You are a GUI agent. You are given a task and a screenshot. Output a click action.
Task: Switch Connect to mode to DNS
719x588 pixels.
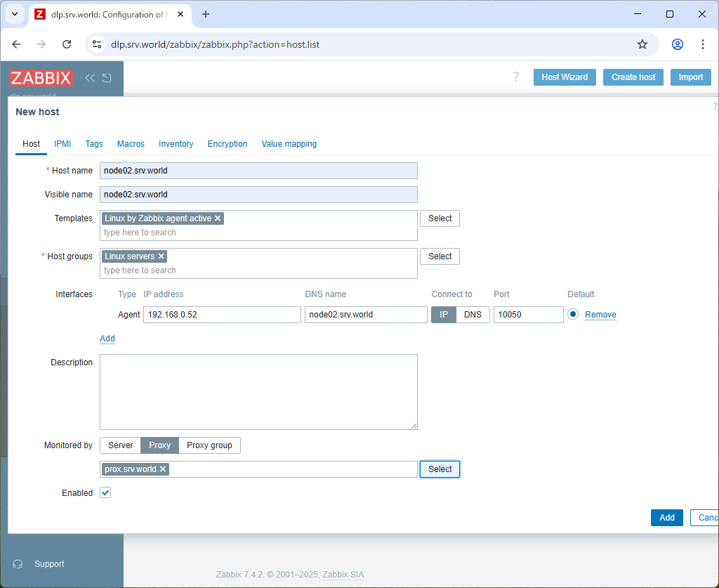[x=473, y=315]
